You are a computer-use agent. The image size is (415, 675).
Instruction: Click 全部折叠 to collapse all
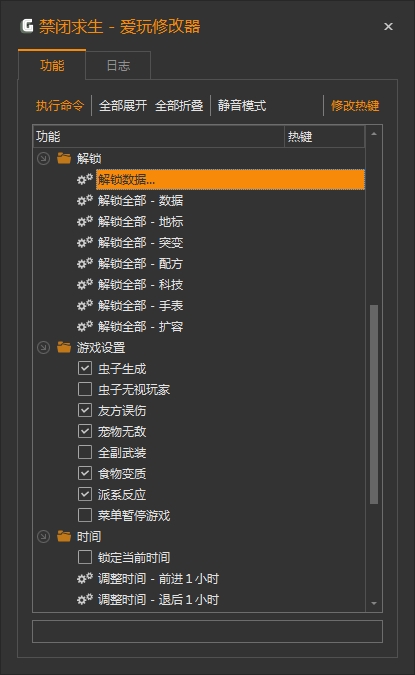click(179, 105)
